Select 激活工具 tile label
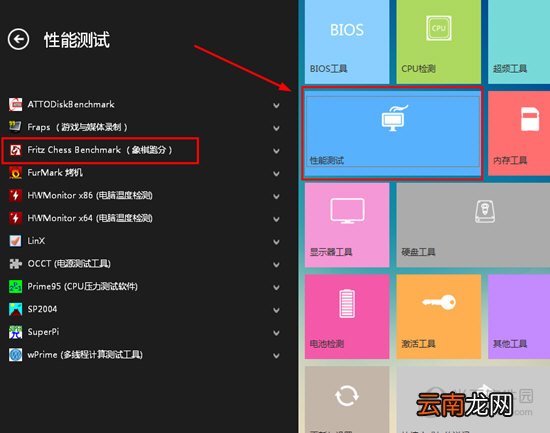The image size is (550, 433). (x=418, y=344)
